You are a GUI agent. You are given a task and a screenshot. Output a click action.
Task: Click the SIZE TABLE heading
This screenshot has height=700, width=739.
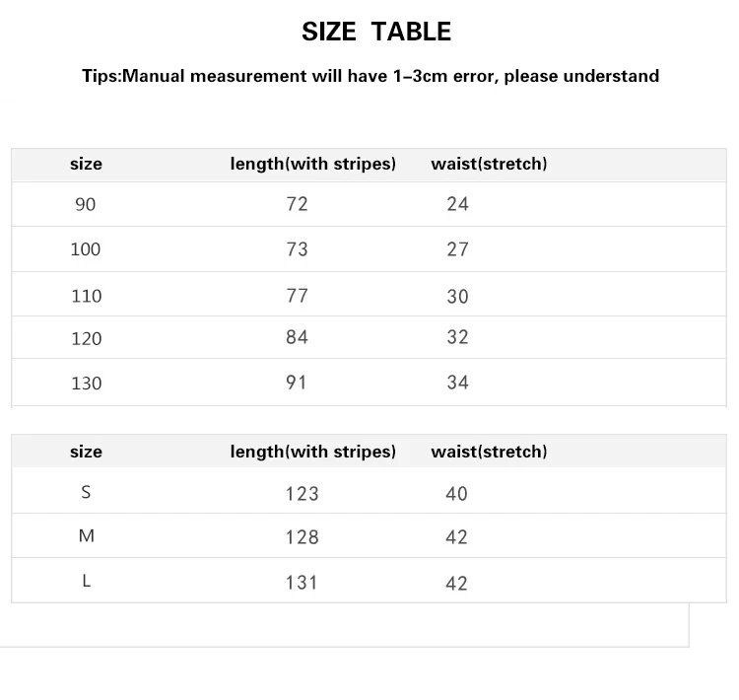(376, 32)
